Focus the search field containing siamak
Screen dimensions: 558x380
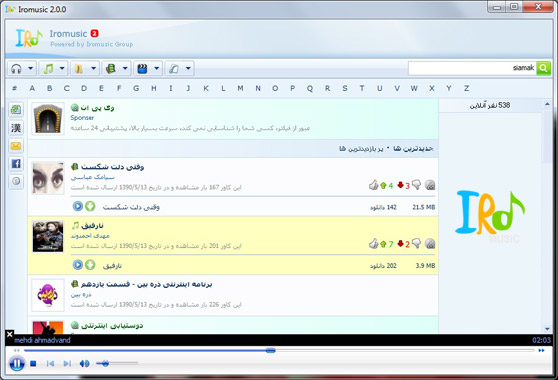pos(472,68)
